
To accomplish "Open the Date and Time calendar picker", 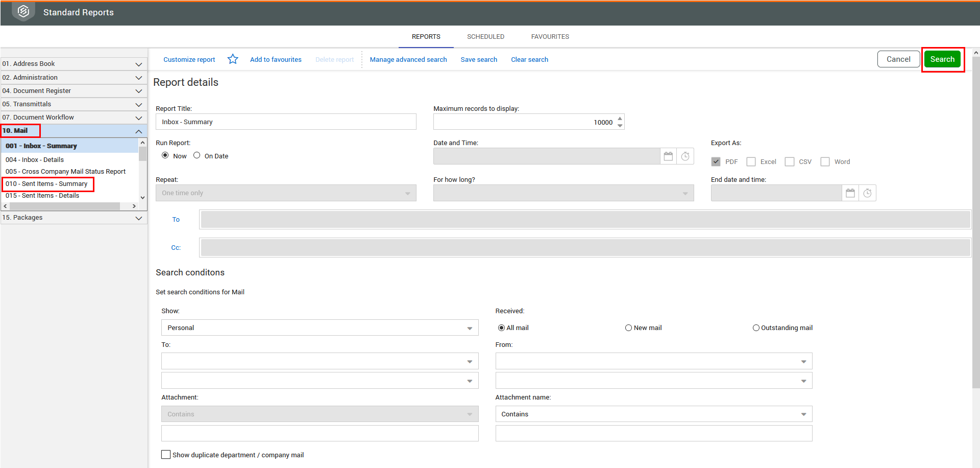I will pos(668,156).
